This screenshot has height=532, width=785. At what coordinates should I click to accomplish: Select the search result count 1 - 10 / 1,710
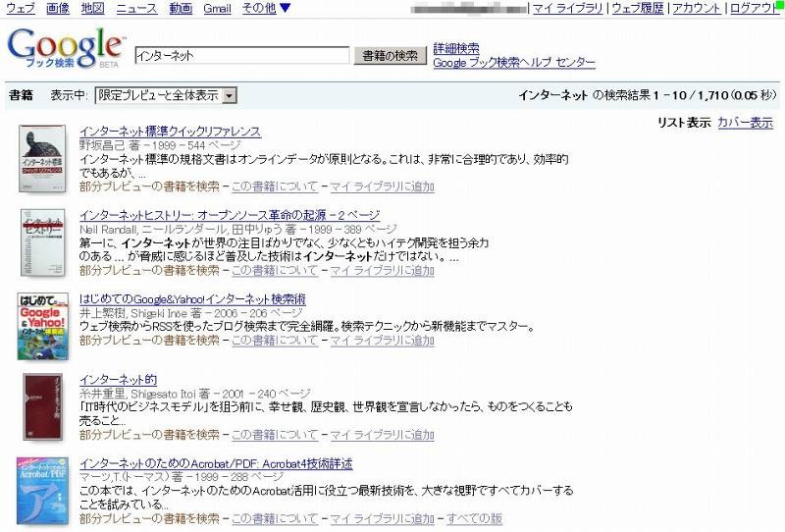pos(691,95)
